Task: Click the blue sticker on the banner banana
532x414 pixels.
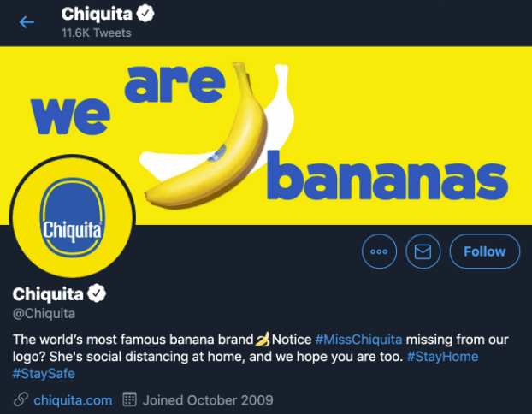Action: point(219,153)
